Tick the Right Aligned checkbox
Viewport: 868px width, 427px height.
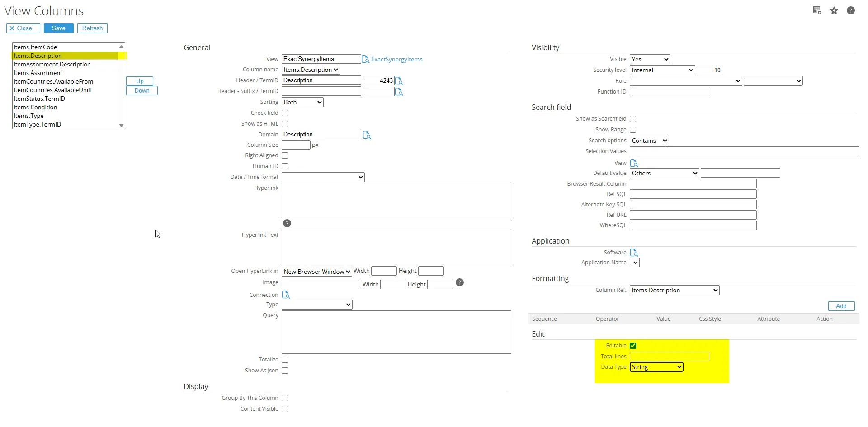point(285,155)
